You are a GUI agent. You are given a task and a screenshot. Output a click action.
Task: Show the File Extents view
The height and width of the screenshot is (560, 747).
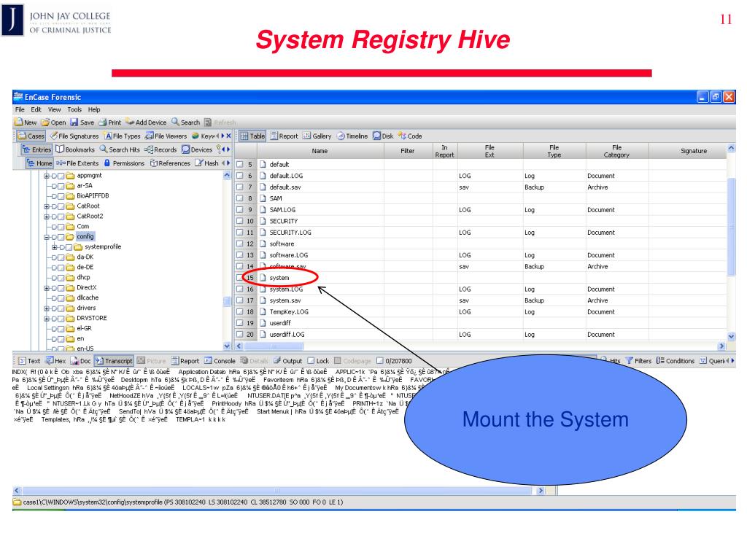click(77, 163)
